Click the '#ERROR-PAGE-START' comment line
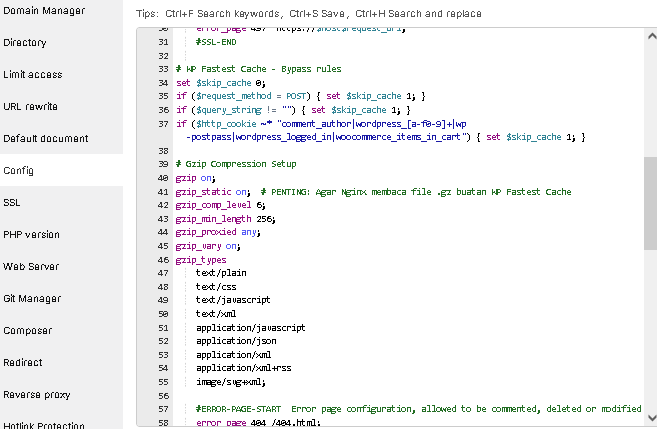 418,409
